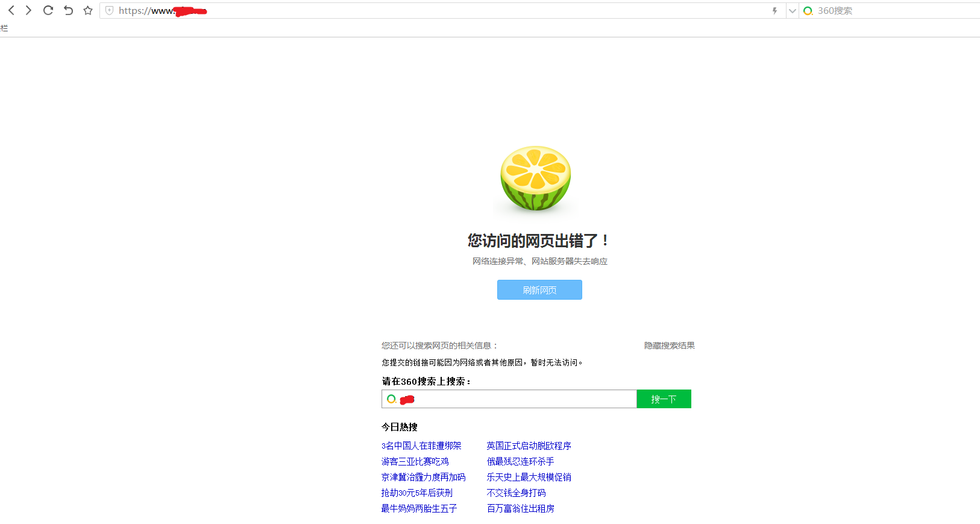Open hot search 京津冀治霾力度再加码
The height and width of the screenshot is (524, 980).
(424, 477)
